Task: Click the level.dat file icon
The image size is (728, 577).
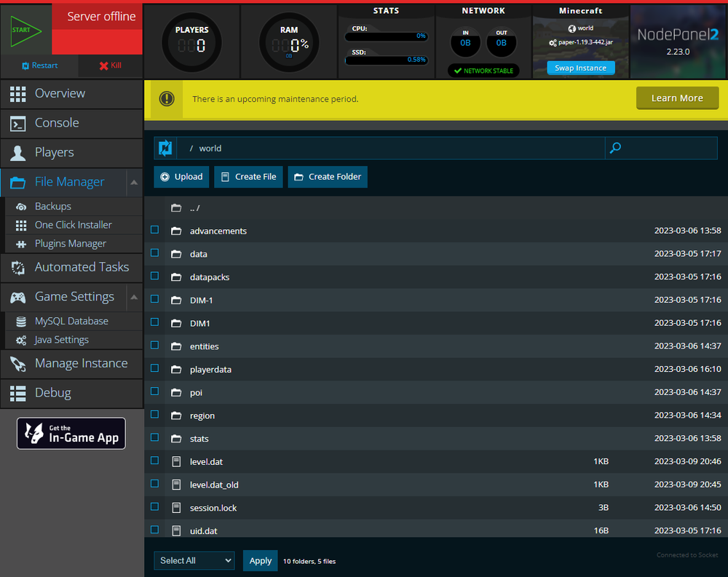Action: point(176,461)
